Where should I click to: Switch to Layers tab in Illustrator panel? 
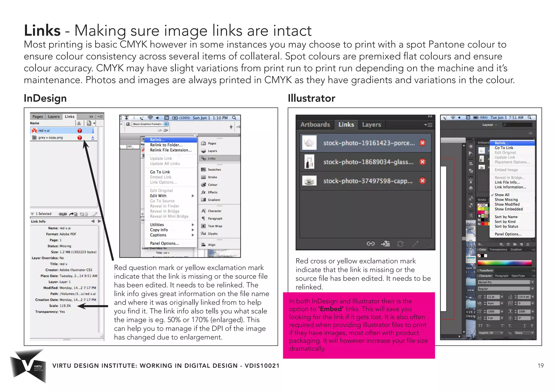click(372, 125)
